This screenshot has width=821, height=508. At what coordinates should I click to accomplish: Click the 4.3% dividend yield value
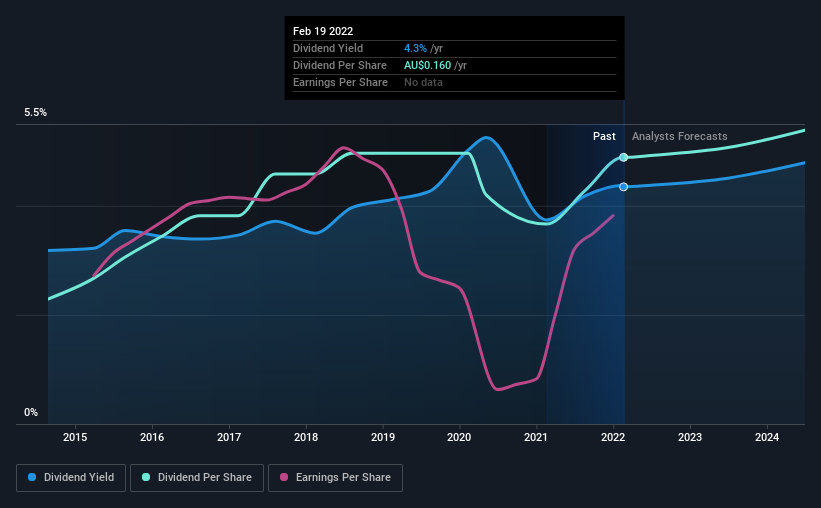click(x=415, y=48)
